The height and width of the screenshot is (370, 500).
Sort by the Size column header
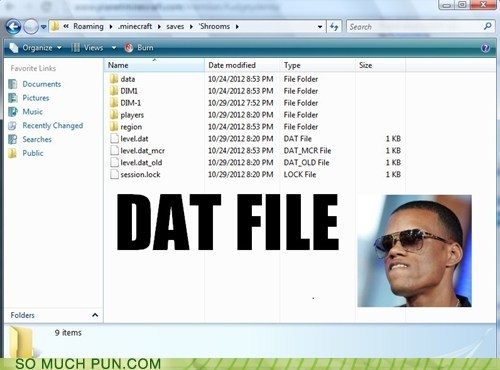[380, 65]
